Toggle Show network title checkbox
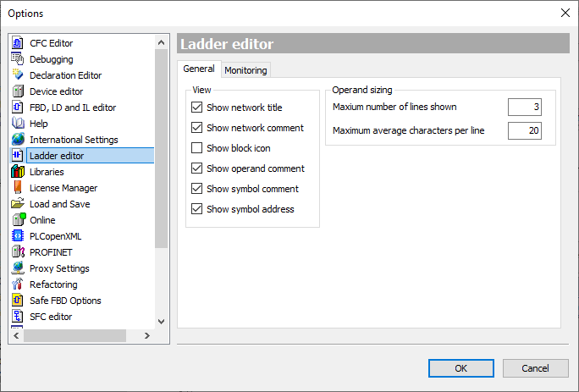This screenshot has height=392, width=579. click(197, 108)
